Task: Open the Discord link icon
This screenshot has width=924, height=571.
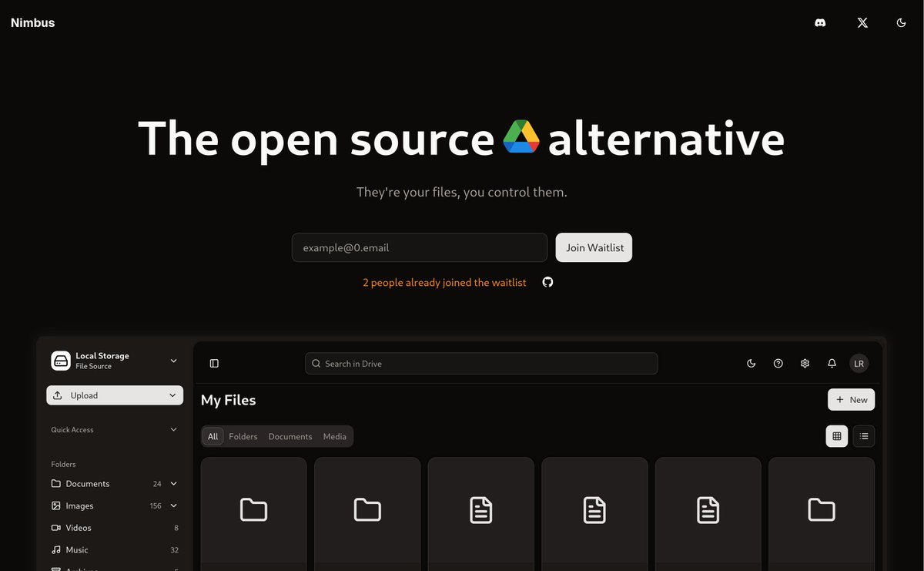Action: click(x=821, y=23)
